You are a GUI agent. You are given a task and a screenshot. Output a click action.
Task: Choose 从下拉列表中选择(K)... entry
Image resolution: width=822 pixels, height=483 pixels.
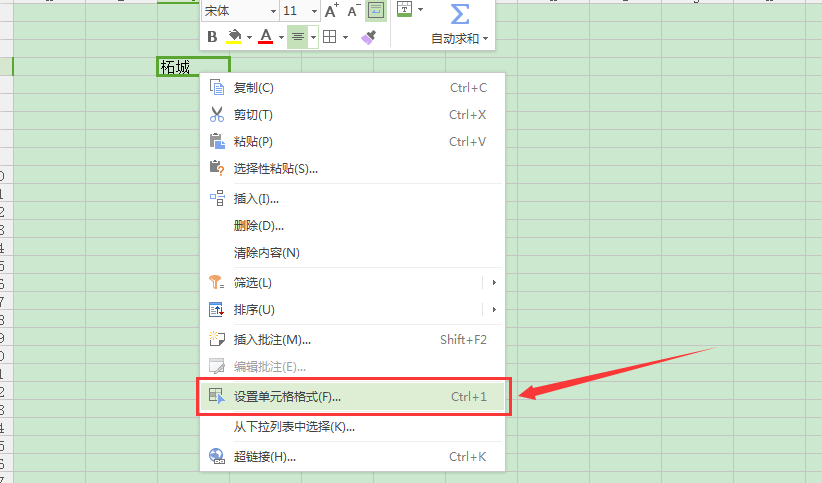[x=352, y=427]
